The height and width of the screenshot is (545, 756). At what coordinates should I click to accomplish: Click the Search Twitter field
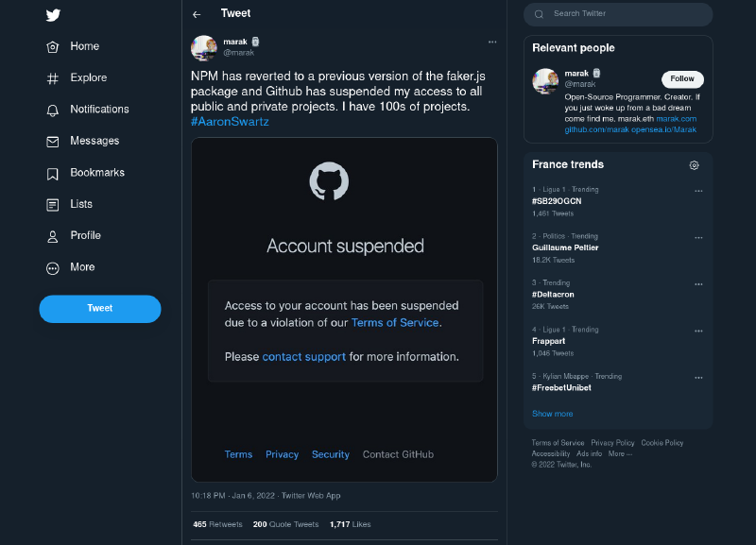[x=618, y=14]
